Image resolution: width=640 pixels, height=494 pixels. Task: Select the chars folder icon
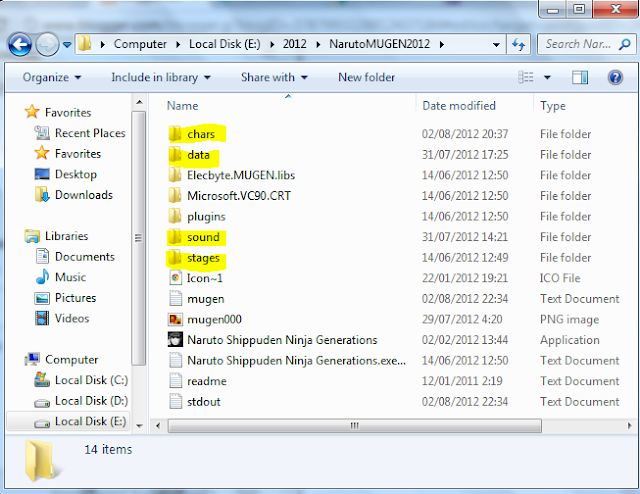pos(175,134)
